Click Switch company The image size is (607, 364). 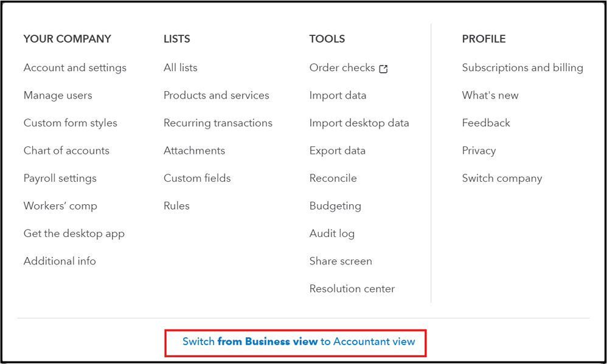coord(502,178)
